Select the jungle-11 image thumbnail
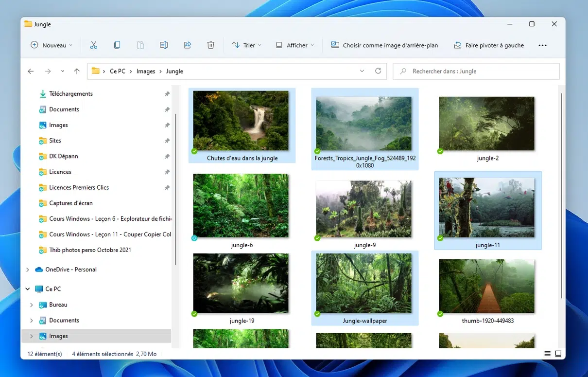The width and height of the screenshot is (588, 377). [487, 208]
